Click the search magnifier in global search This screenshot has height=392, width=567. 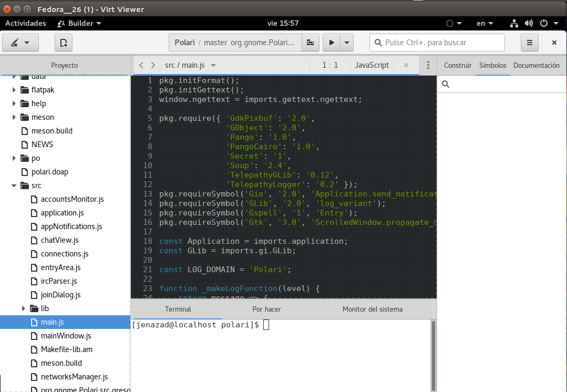pos(378,43)
